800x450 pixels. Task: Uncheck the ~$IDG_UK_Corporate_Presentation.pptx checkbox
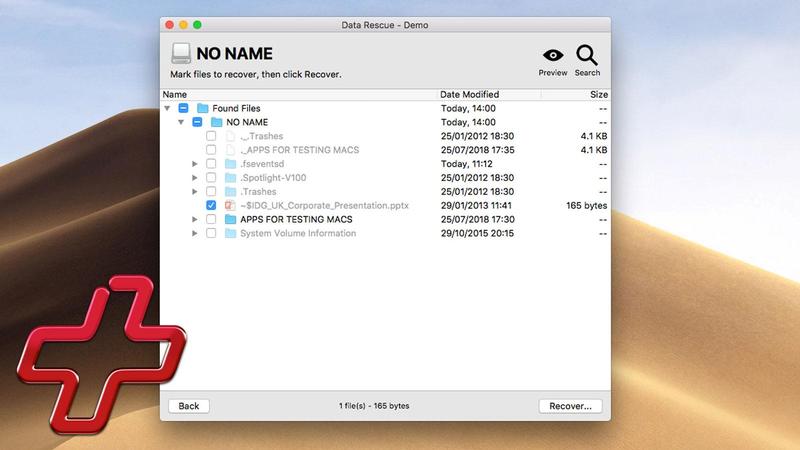point(211,205)
